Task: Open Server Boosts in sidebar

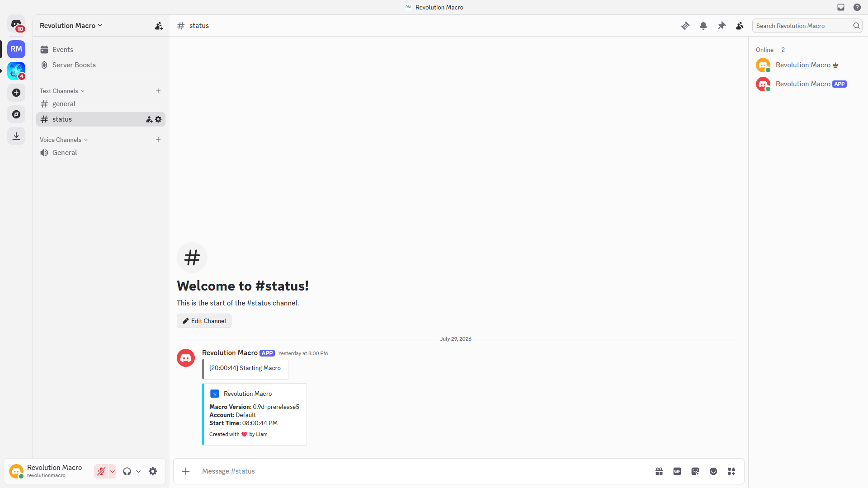Action: (100, 65)
